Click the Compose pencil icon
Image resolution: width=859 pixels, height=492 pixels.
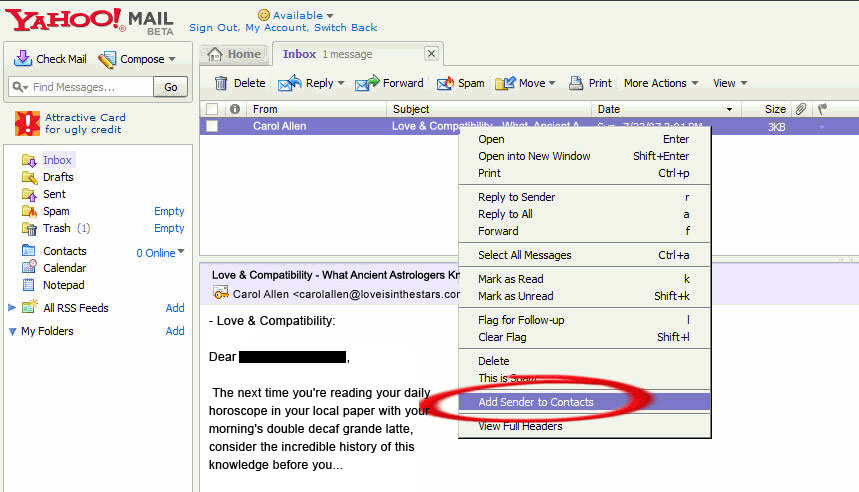(107, 59)
